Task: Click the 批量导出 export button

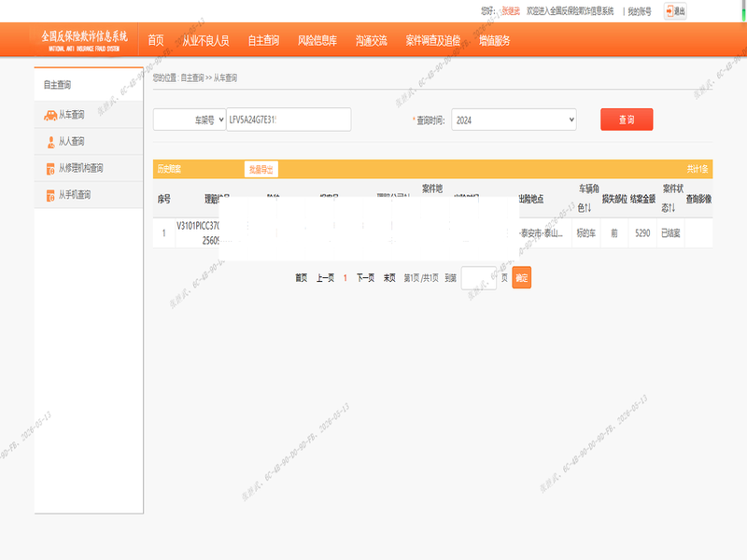Action: pyautogui.click(x=261, y=169)
